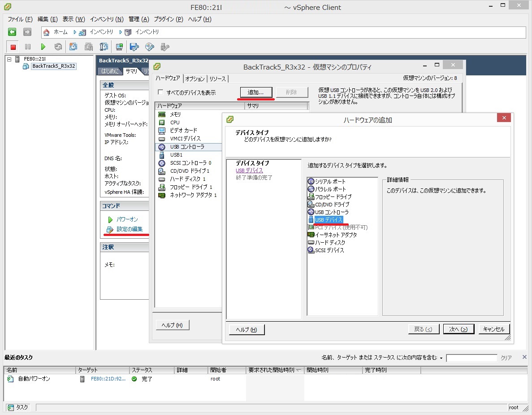Open the リソース tab
Screen dimensions: 532x415
tap(217, 79)
